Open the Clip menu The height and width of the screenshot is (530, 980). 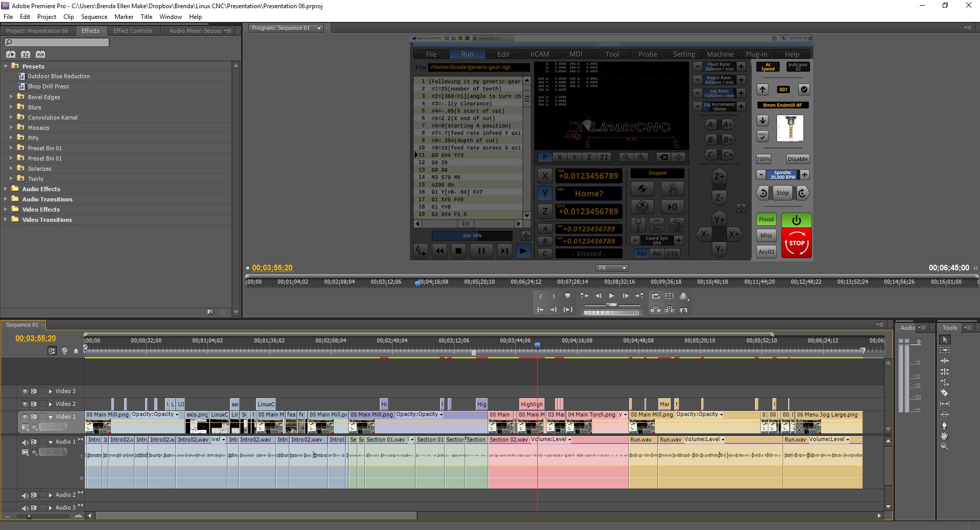69,17
